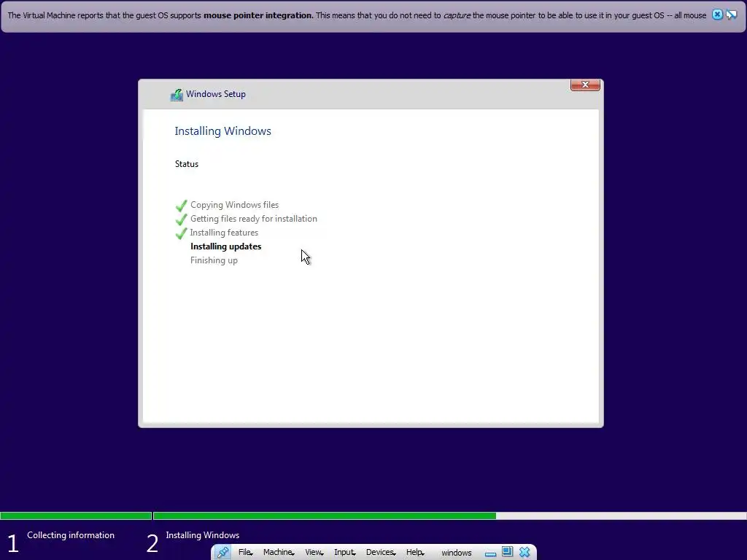
Task: Open the Help menu
Action: (415, 553)
